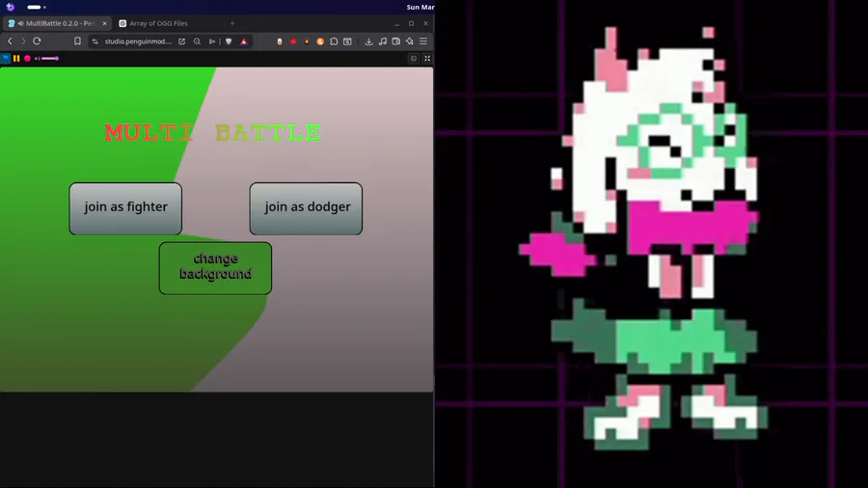Image resolution: width=868 pixels, height=488 pixels.
Task: Toggle the sidebar panel icon
Action: [347, 41]
